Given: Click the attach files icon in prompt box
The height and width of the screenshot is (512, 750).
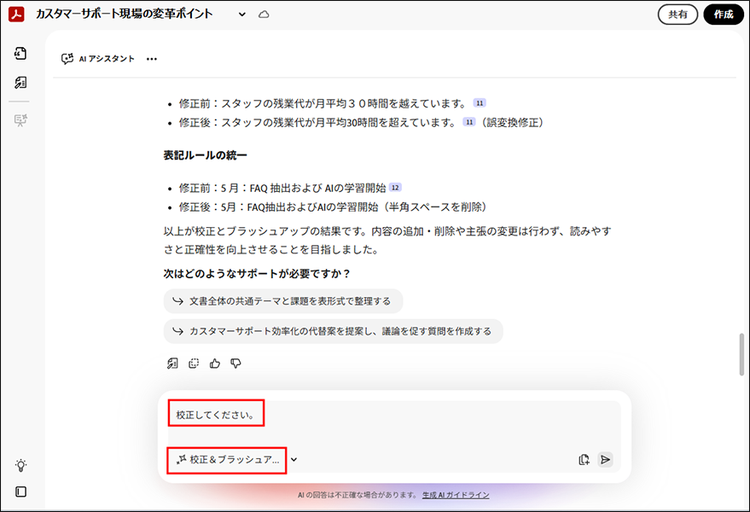Looking at the screenshot, I should click(x=584, y=460).
